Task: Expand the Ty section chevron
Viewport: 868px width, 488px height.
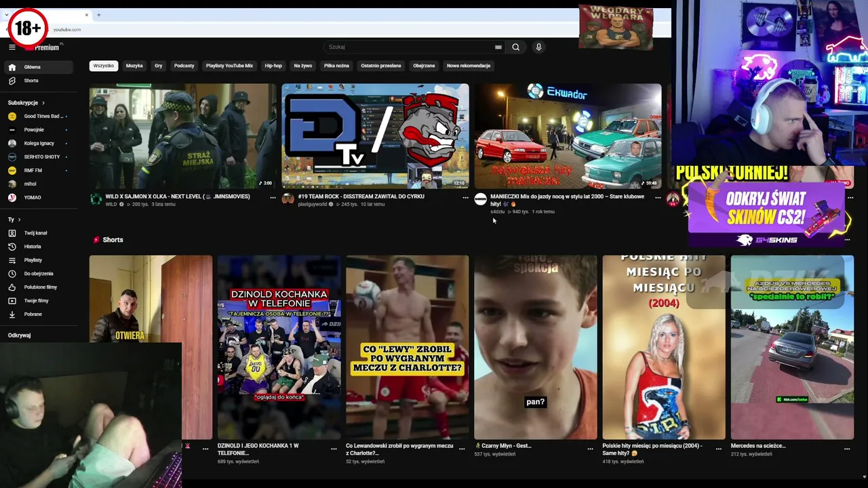Action: pyautogui.click(x=19, y=220)
